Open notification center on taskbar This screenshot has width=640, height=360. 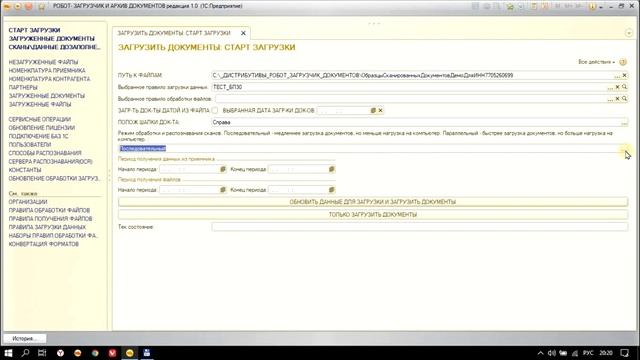(x=625, y=353)
